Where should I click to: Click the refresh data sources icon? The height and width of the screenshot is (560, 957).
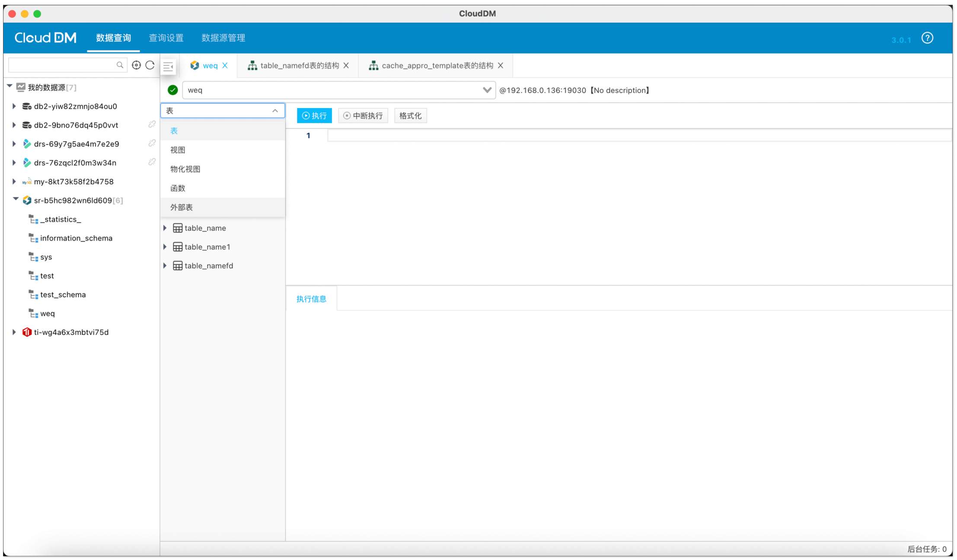pyautogui.click(x=150, y=65)
